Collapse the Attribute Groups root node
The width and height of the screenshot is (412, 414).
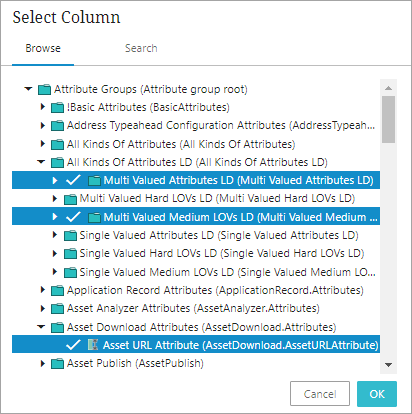tap(29, 89)
